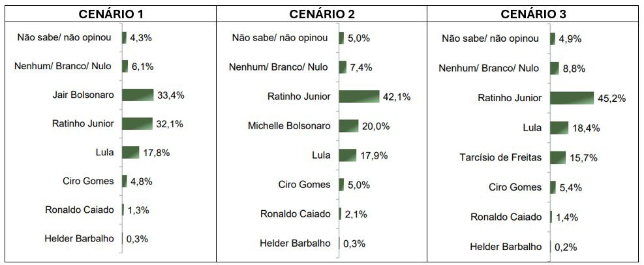This screenshot has width=644, height=265.
Task: Select the Helder Barbalho 0,2% value
Action: coord(566,247)
